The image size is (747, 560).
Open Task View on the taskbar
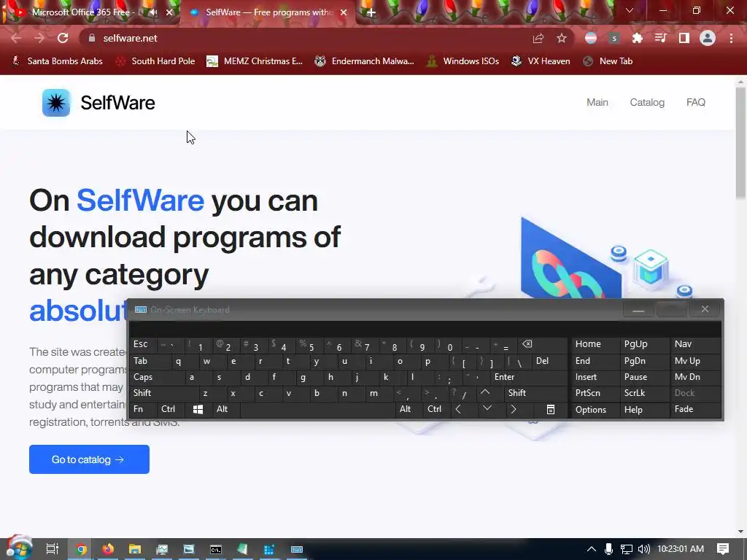click(x=52, y=549)
